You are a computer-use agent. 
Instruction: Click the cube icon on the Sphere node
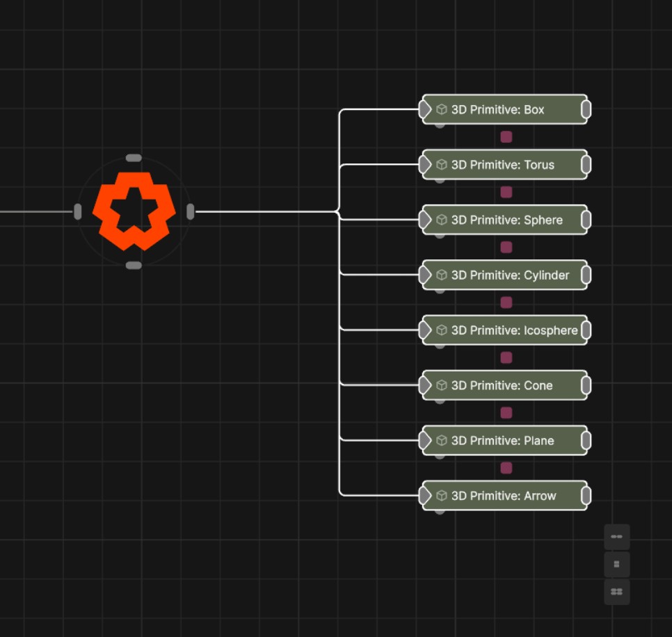441,220
